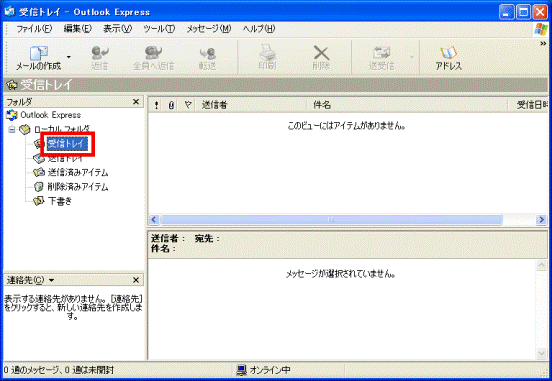The width and height of the screenshot is (552, 381).
Task: Click the 受信トレイ banner icon
Action: pyautogui.click(x=12, y=85)
